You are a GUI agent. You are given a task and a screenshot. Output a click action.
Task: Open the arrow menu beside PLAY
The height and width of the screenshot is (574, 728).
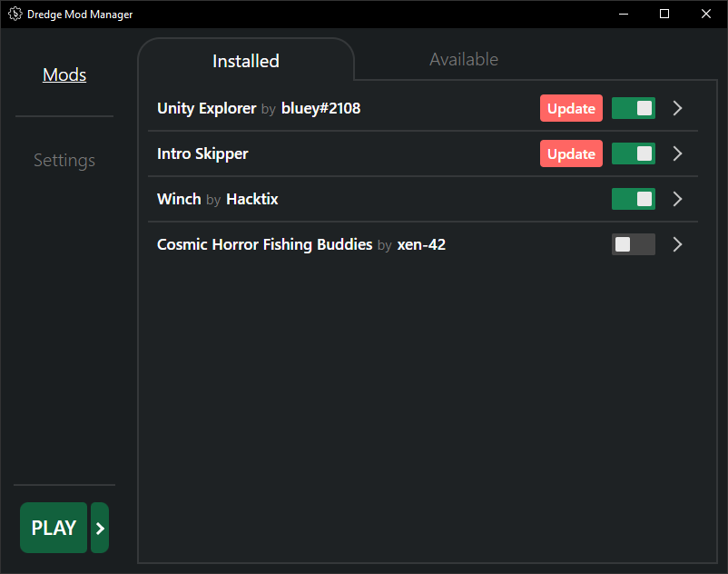pos(99,528)
